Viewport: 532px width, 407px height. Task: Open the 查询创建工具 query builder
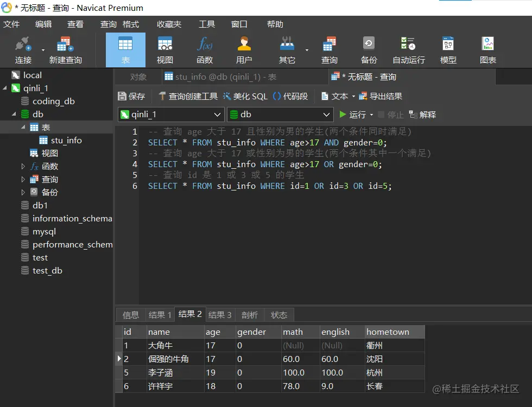(x=188, y=97)
